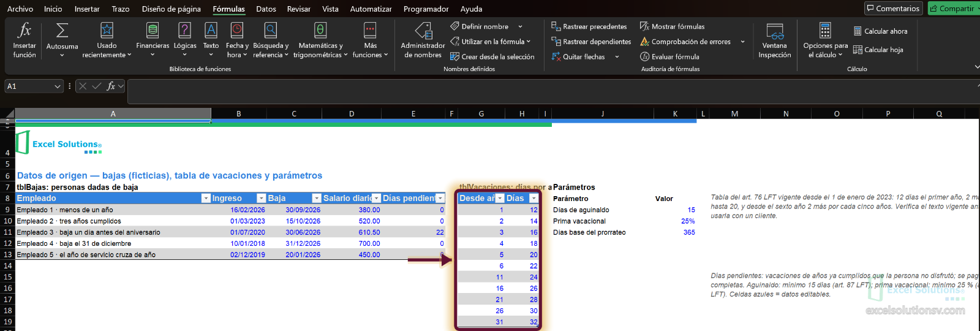Open Ingreso column filter dropdown
The image size is (980, 331).
pyautogui.click(x=261, y=198)
